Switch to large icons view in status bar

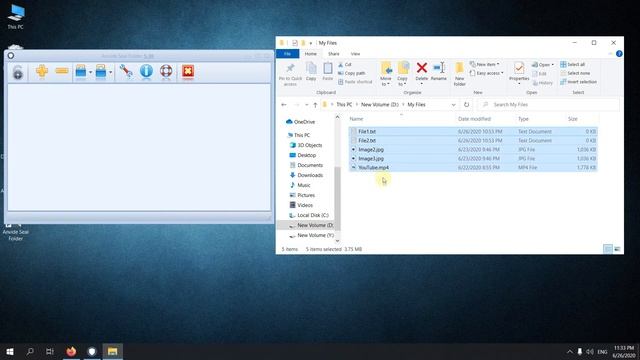pyautogui.click(x=617, y=249)
